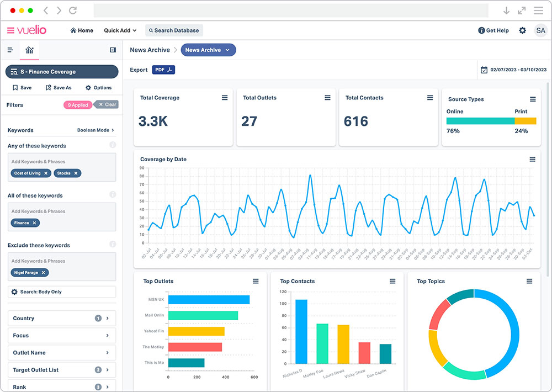The height and width of the screenshot is (392, 552).
Task: Open the Coverage by Date chart menu
Action: point(532,159)
